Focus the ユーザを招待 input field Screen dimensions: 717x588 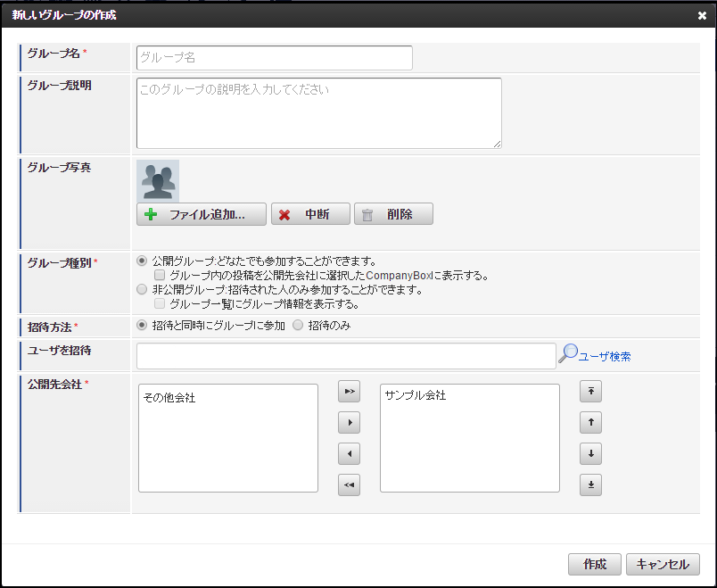346,356
